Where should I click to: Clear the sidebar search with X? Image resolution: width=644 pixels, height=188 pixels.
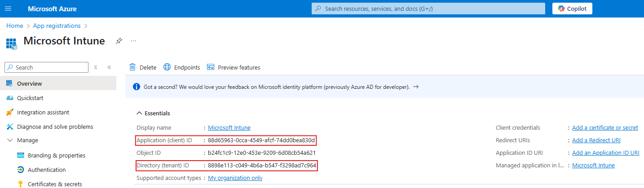click(96, 67)
